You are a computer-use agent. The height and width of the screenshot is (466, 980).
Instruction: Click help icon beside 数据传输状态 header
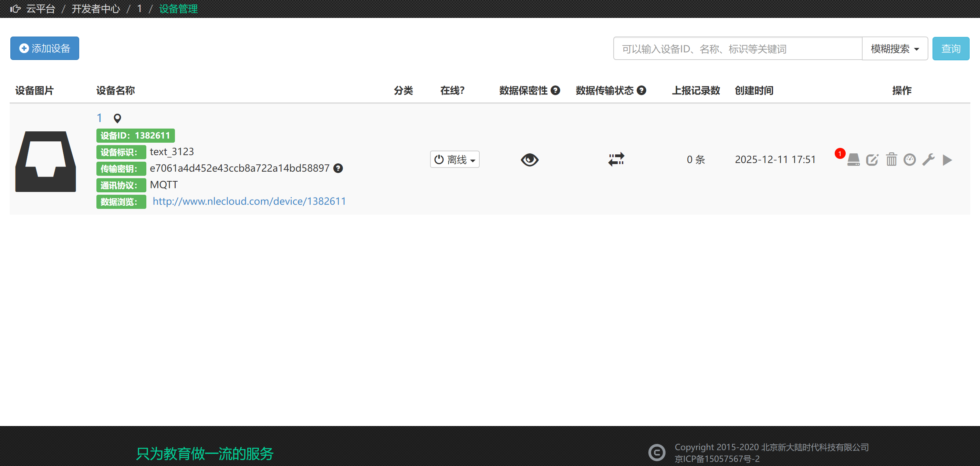(x=642, y=91)
